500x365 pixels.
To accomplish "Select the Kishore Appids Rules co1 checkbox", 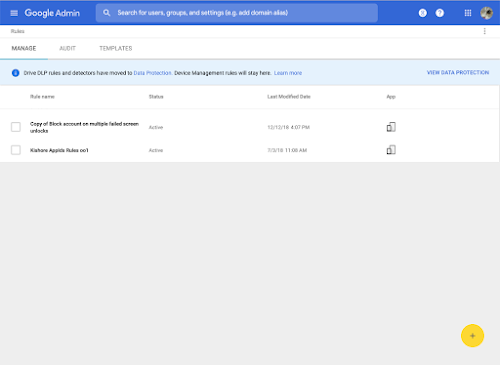I will point(16,150).
